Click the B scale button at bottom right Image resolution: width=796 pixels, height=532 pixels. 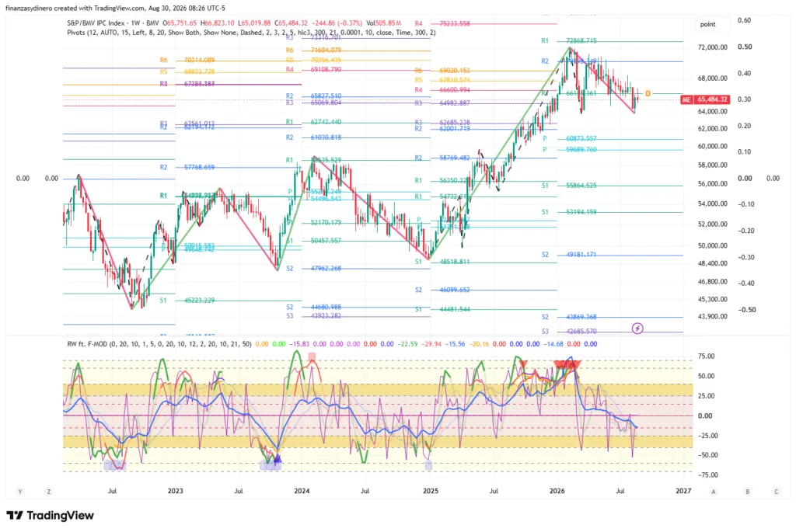pyautogui.click(x=747, y=492)
